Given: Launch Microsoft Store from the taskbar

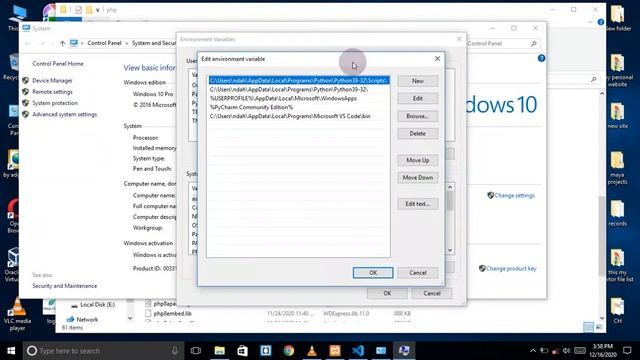Looking at the screenshot, I should tap(242, 351).
